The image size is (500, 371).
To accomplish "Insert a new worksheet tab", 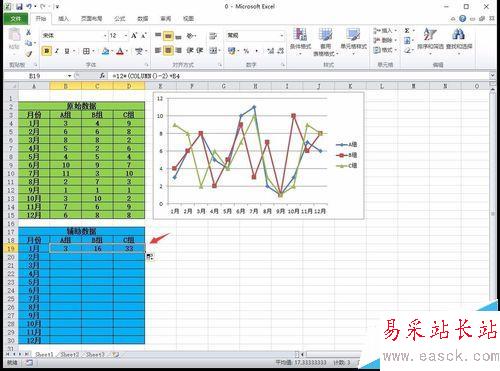I will click(116, 355).
